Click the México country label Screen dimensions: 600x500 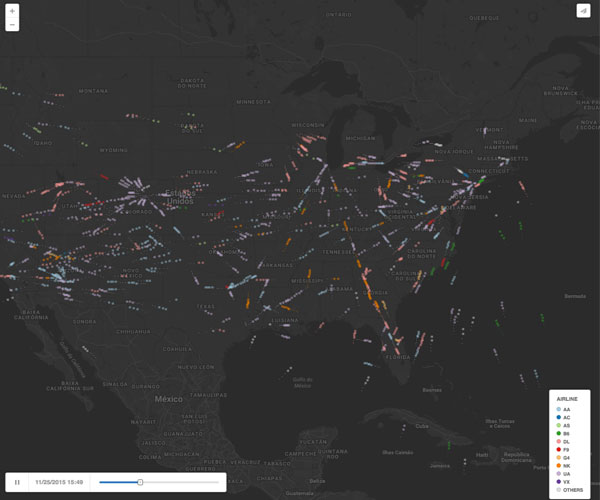coord(168,399)
